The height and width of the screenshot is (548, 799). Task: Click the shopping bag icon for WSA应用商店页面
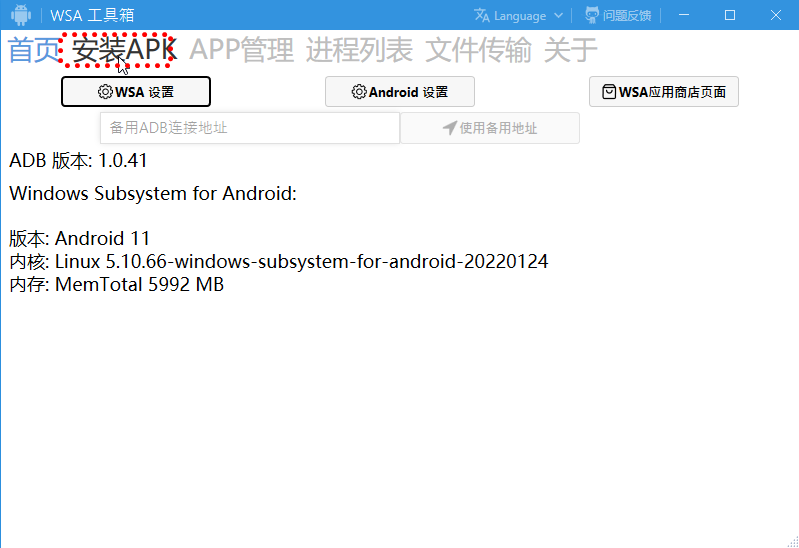(609, 92)
